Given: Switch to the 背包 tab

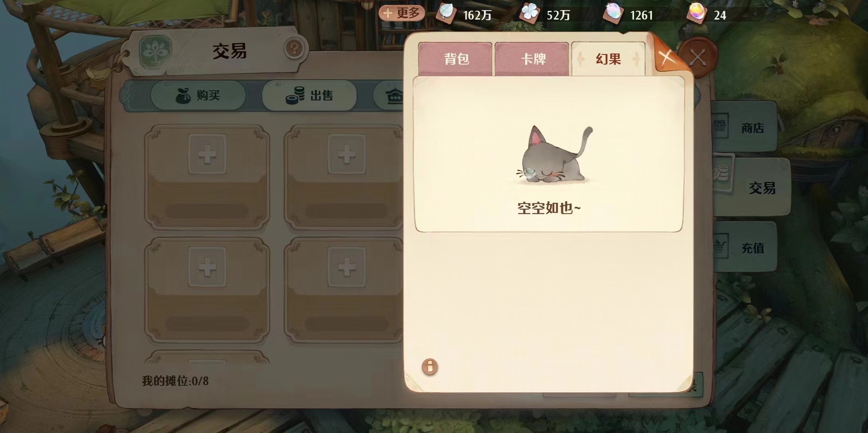Looking at the screenshot, I should click(455, 59).
